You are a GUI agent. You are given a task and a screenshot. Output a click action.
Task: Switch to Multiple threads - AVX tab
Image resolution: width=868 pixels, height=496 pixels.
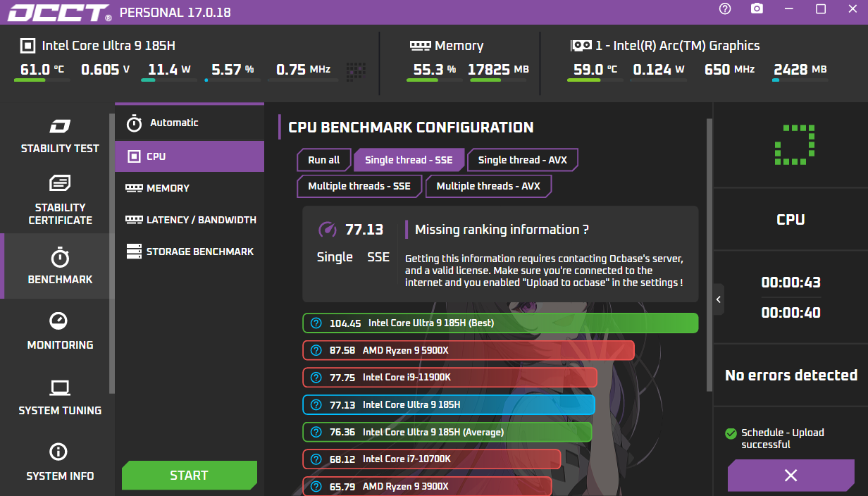point(488,186)
